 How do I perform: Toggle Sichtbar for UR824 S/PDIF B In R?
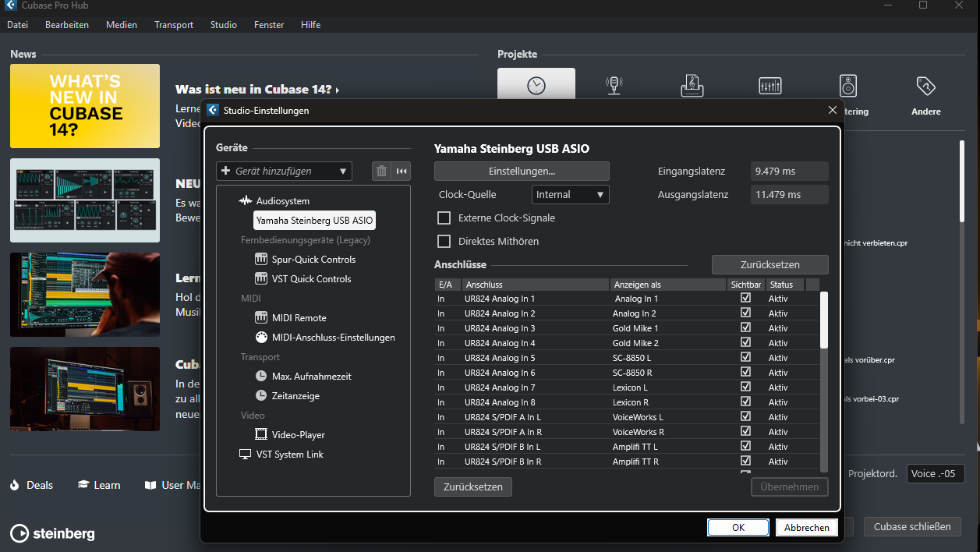tap(745, 461)
